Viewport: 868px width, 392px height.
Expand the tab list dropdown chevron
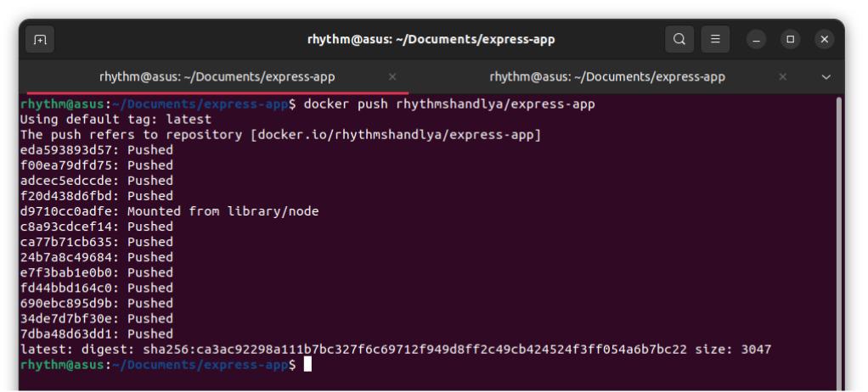point(826,76)
